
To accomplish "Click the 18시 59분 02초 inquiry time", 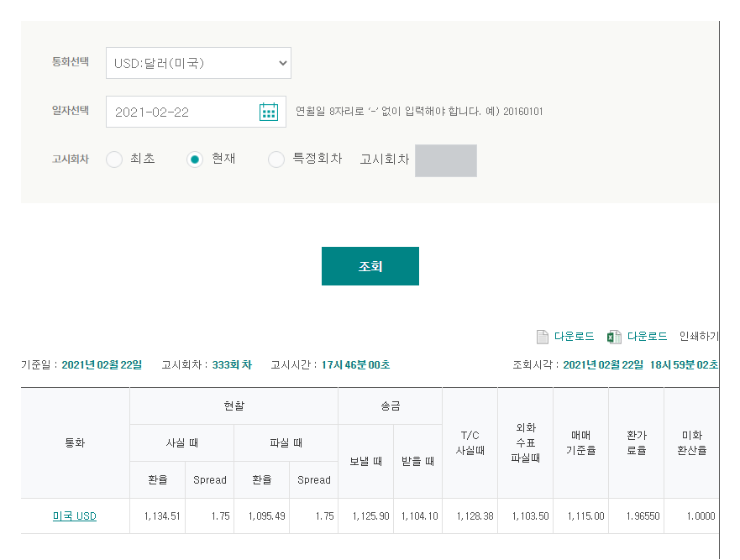I will click(x=684, y=364).
